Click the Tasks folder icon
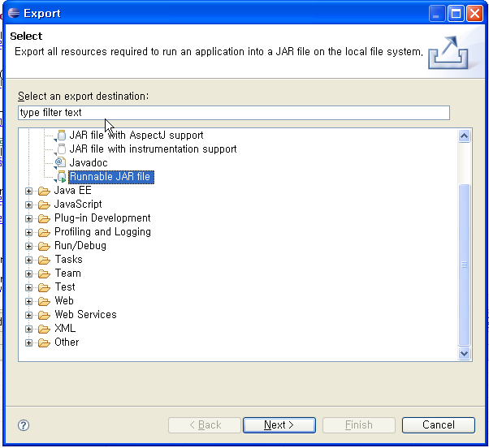This screenshot has height=448, width=489. pos(44,260)
